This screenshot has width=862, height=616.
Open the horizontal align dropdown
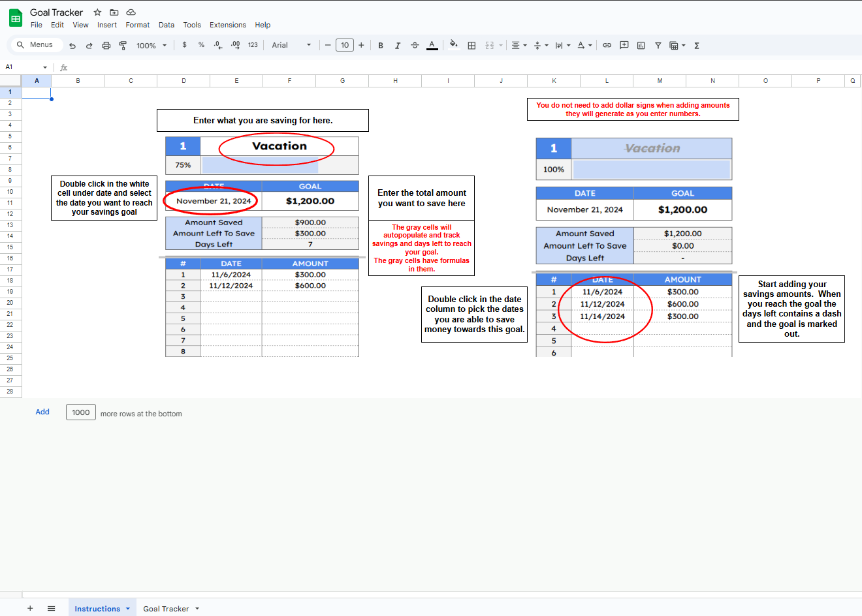[518, 45]
